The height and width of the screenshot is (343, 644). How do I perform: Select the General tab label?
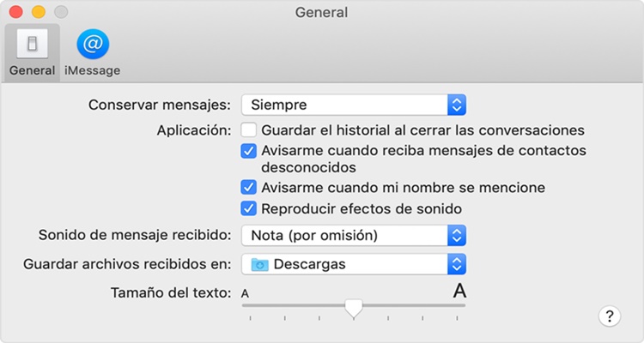tap(32, 70)
